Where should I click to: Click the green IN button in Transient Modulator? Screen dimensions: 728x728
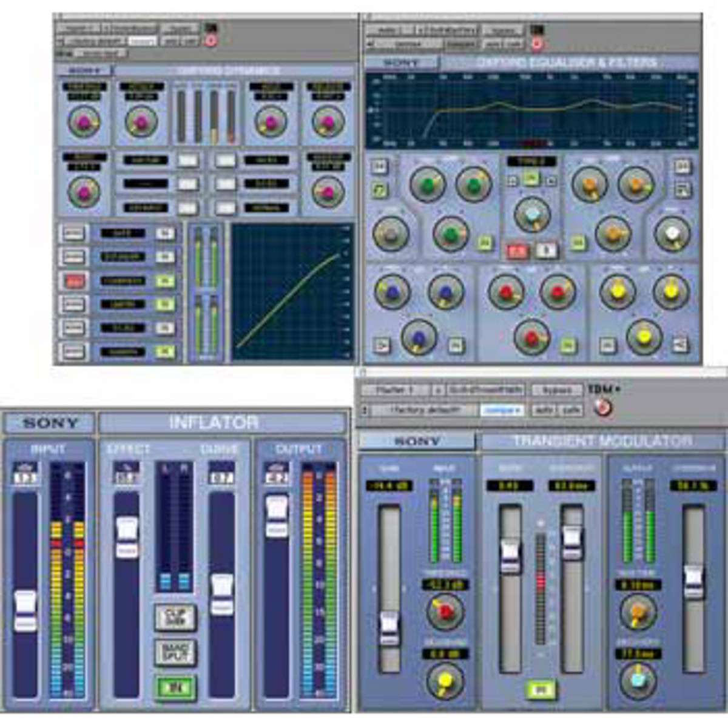click(x=539, y=690)
